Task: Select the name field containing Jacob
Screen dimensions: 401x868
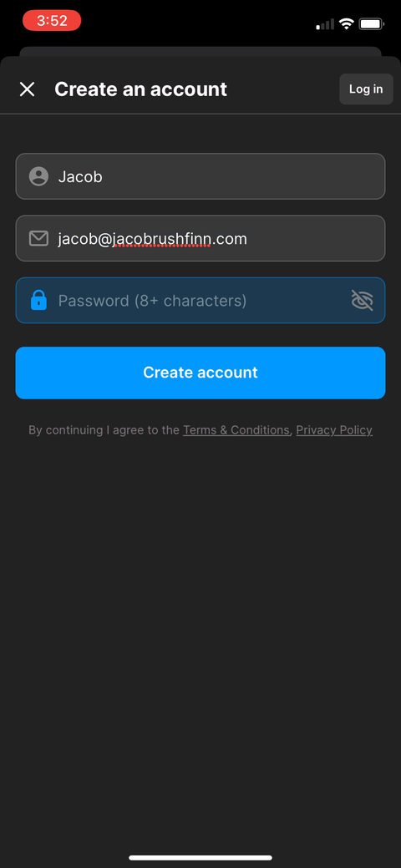Action: click(x=200, y=176)
